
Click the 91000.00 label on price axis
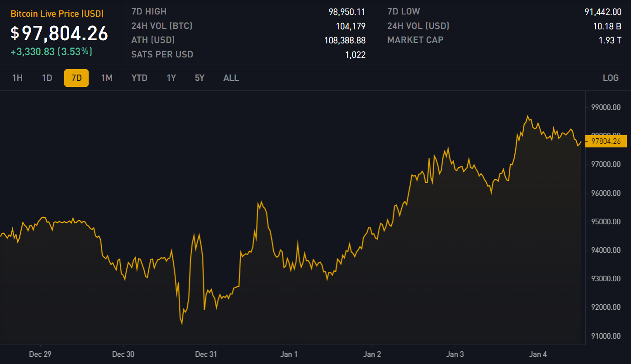(606, 336)
